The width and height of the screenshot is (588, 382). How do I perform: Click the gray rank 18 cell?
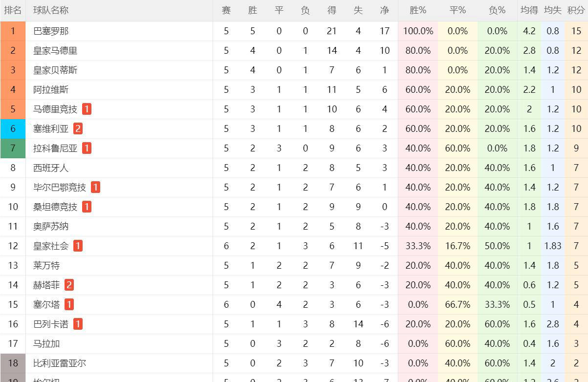[13, 363]
